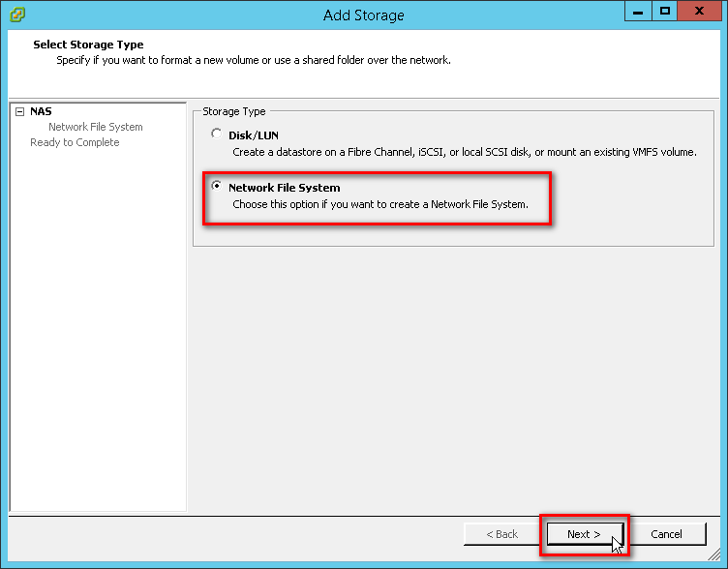Click the Select Storage Type heading
This screenshot has width=728, height=569.
(88, 45)
